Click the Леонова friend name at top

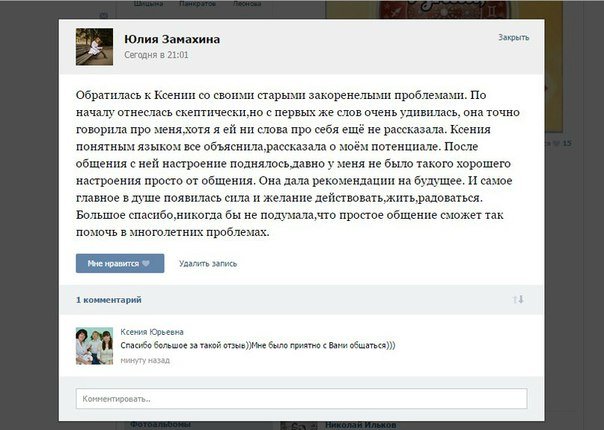(x=247, y=3)
